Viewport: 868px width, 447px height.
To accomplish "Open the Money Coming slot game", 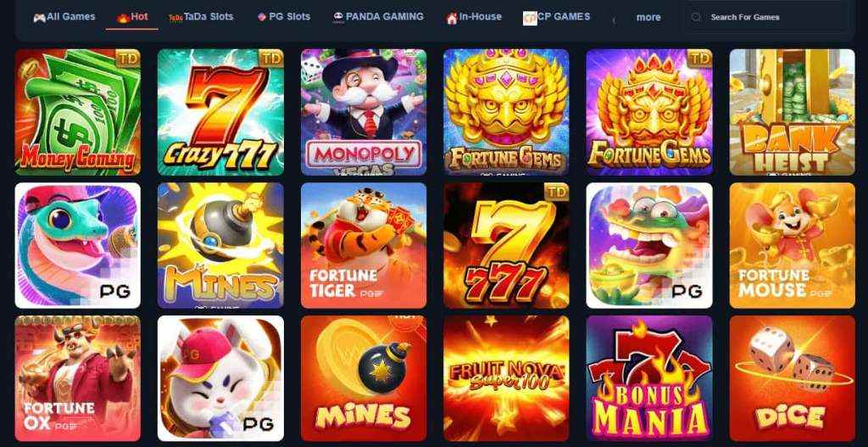I will tap(77, 112).
